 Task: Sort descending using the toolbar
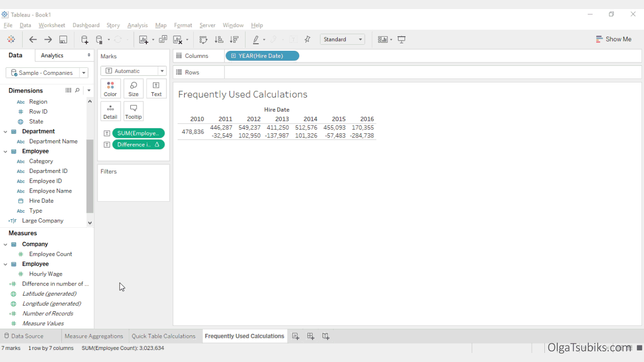click(234, 39)
